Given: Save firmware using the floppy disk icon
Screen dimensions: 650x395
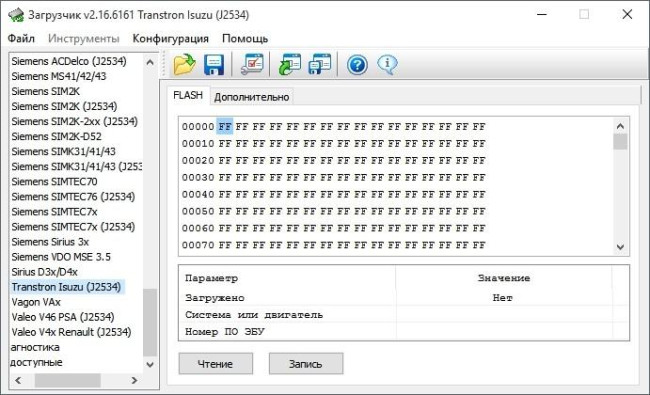Looking at the screenshot, I should pyautogui.click(x=214, y=65).
